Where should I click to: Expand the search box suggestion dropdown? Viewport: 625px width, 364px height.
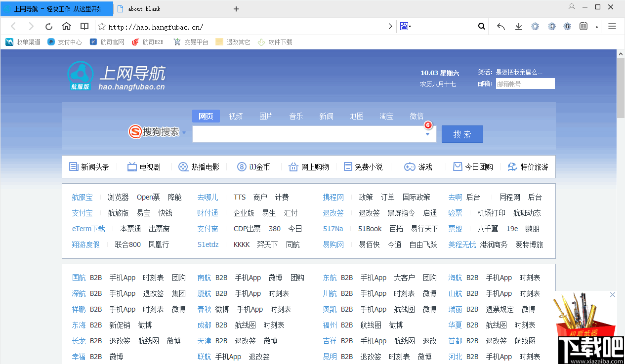(427, 134)
